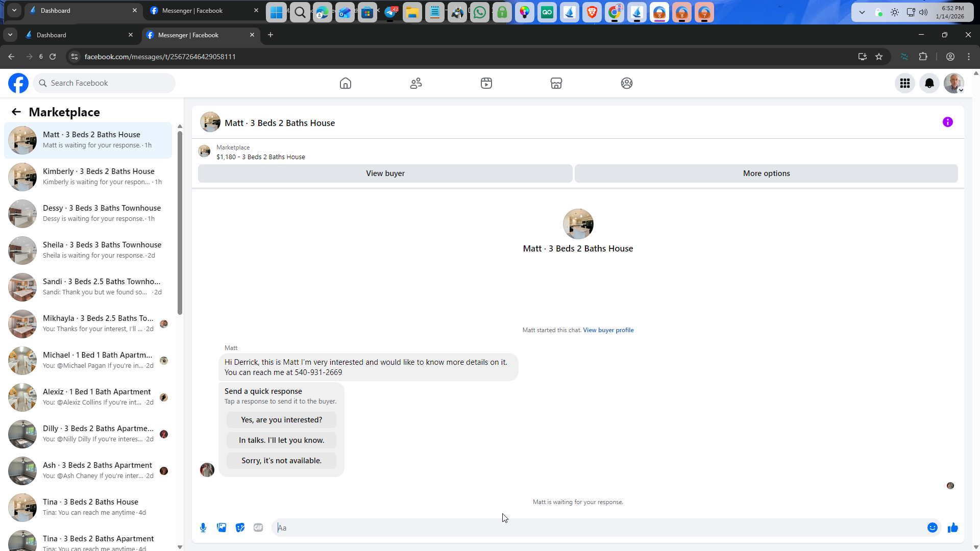Send a thumbs-up like
Screen dimensions: 980x551
pyautogui.click(x=952, y=528)
